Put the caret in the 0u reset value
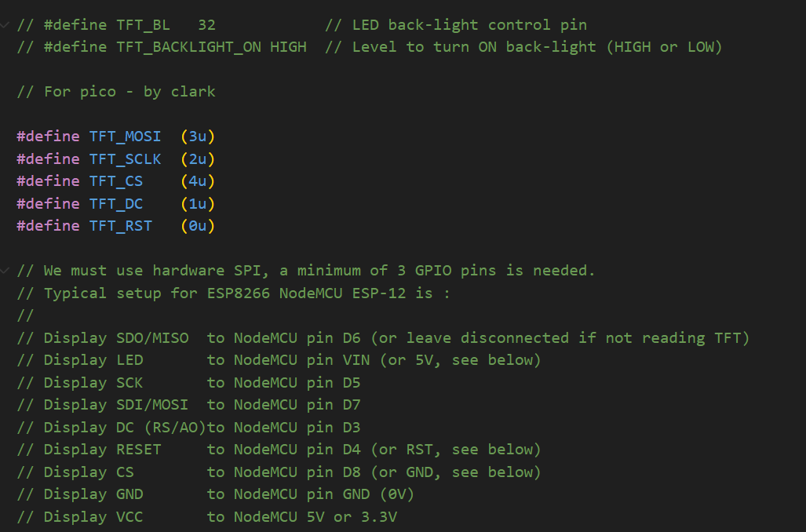This screenshot has width=806, height=532. [x=198, y=226]
